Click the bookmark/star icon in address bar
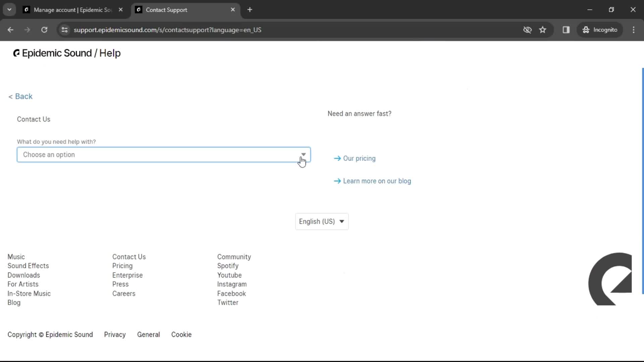 (x=543, y=29)
